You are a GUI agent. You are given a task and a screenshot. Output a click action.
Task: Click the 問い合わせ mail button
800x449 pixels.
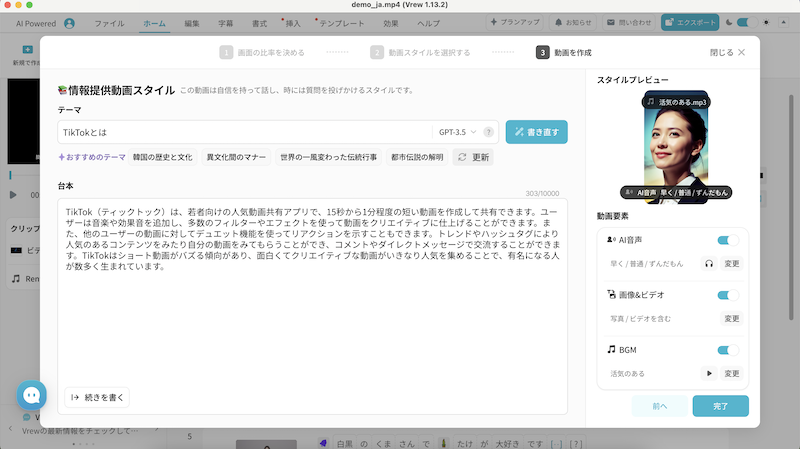click(629, 22)
